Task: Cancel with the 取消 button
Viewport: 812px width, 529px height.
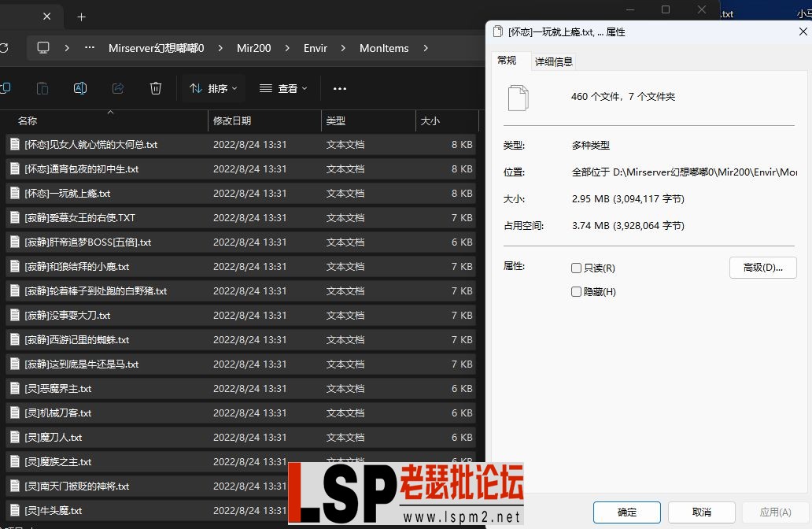Action: 702,512
